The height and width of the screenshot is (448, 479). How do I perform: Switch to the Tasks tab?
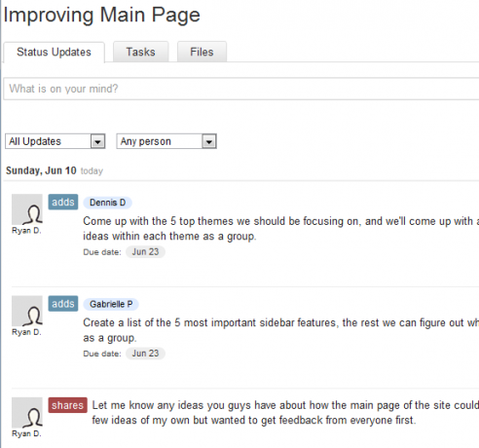tap(141, 52)
